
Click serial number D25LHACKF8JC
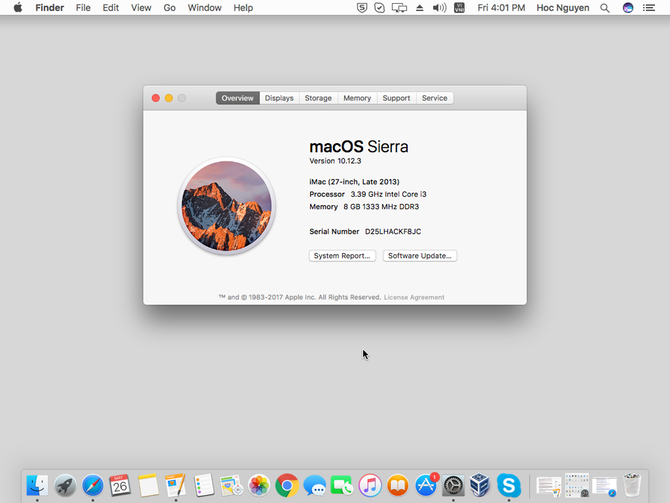point(393,231)
